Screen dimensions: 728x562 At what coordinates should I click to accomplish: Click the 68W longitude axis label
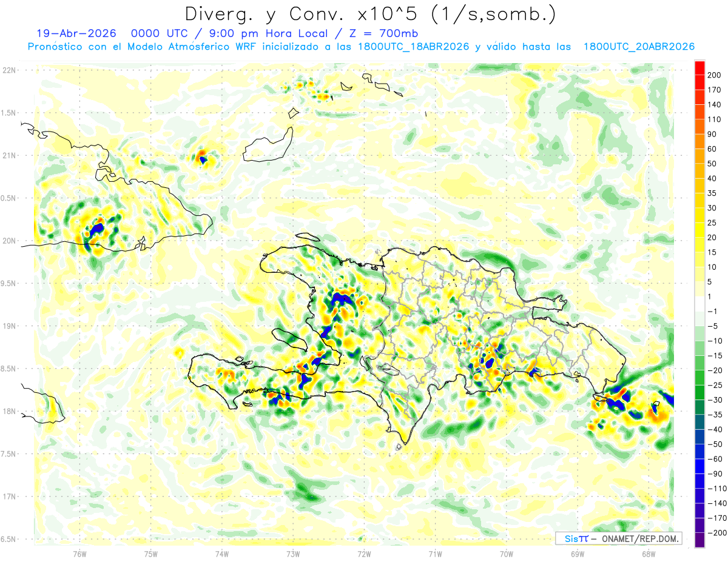tap(649, 554)
